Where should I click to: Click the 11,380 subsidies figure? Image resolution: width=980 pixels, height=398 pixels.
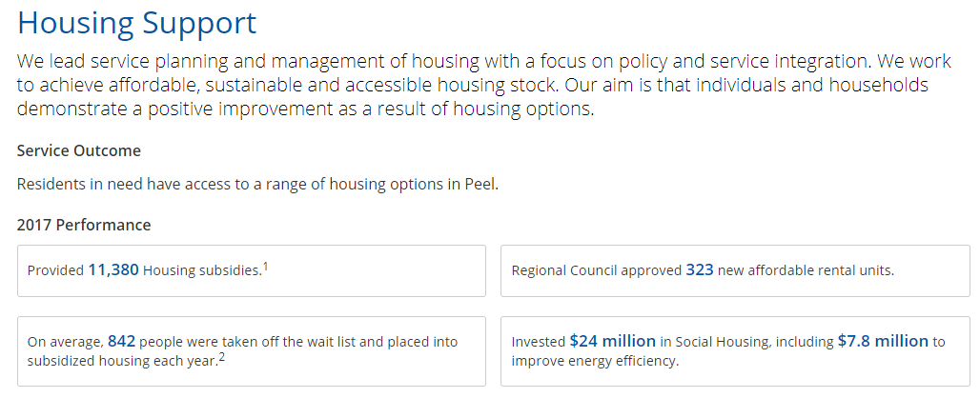pos(113,270)
